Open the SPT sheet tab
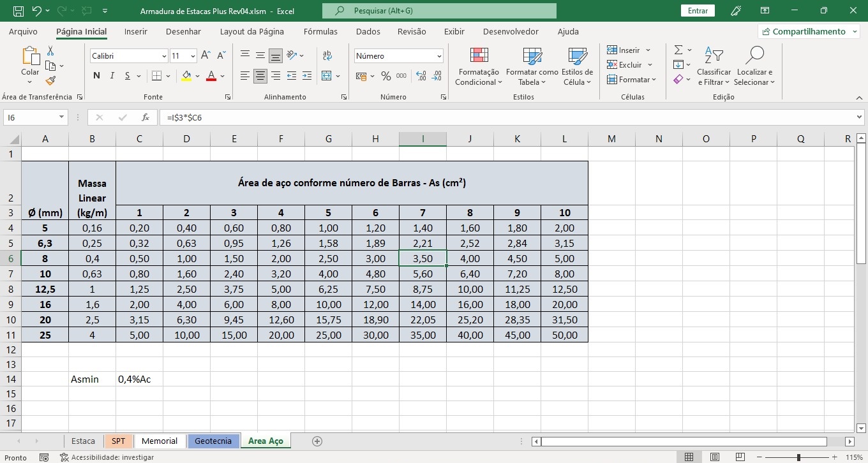This screenshot has height=463, width=868. click(x=119, y=441)
